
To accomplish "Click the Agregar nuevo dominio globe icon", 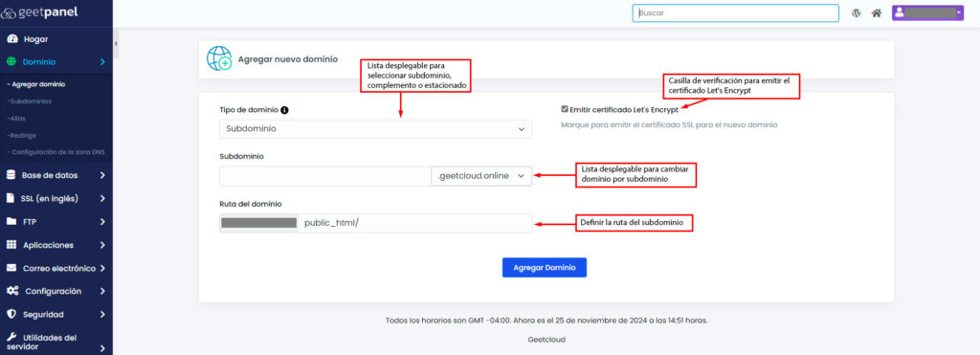I will [219, 58].
